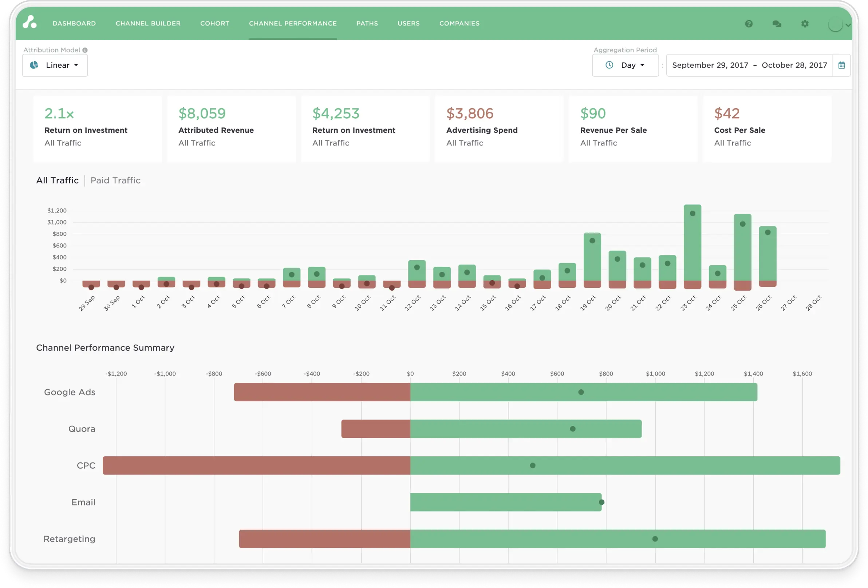Click the Advertising Spend $3,806 card
This screenshot has width=868, height=588.
coord(499,129)
